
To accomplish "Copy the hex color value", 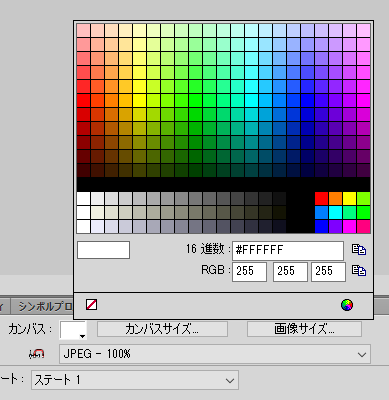I will coord(359,250).
